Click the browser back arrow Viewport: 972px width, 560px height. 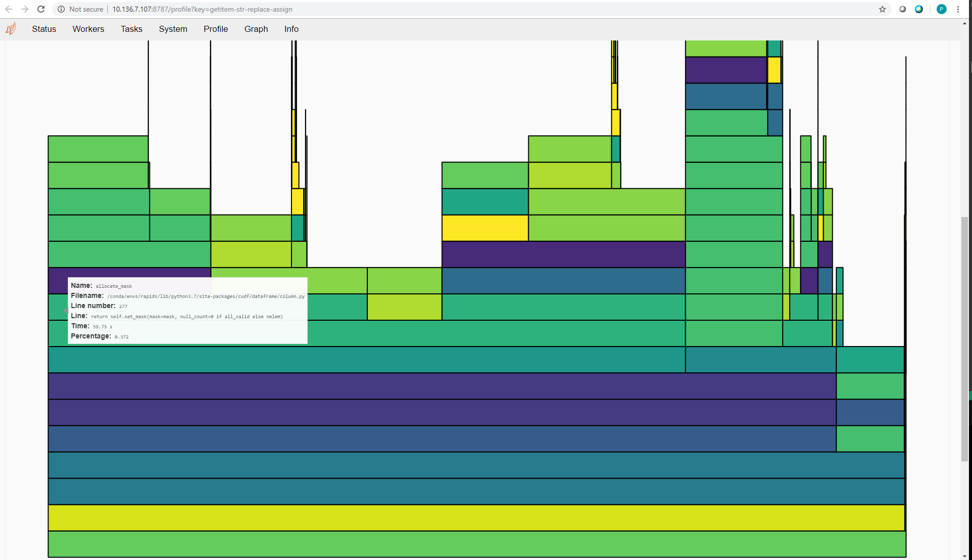tap(9, 9)
